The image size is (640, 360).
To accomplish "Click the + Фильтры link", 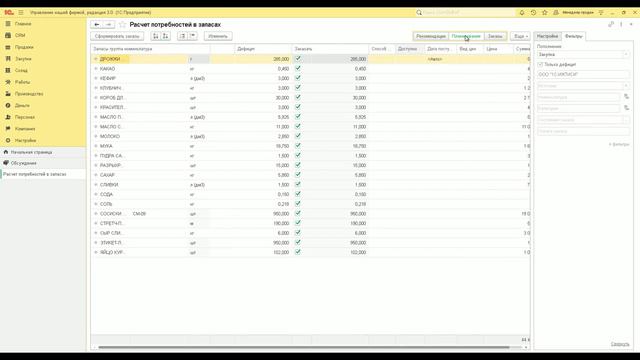I will pos(619,144).
